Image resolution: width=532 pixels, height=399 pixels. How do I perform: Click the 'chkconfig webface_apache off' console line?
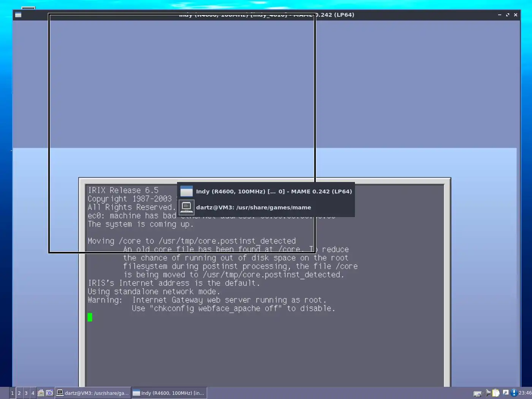(233, 309)
